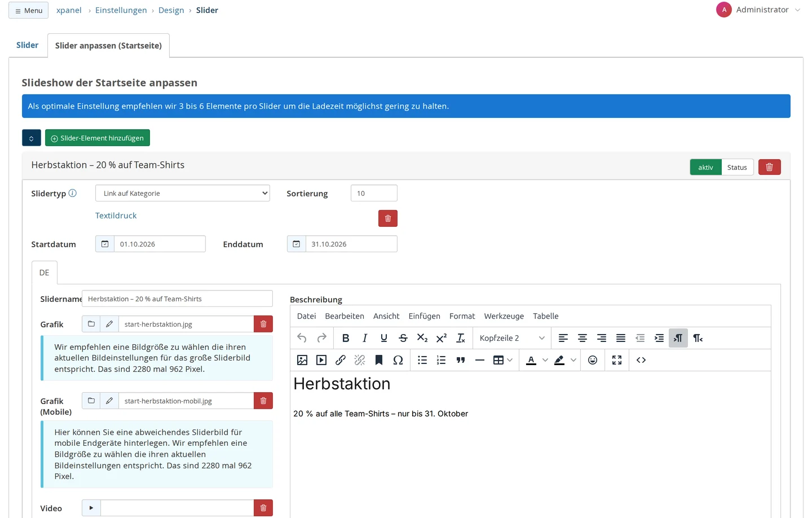Viewport: 812px width, 518px height.
Task: Insert blockquote
Action: click(x=461, y=360)
